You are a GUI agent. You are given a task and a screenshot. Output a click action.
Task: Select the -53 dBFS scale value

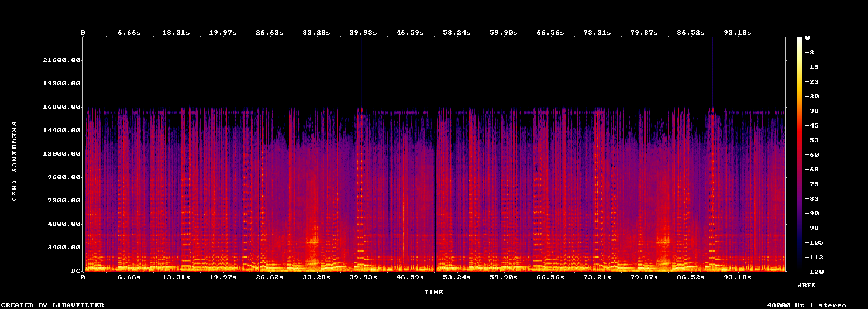(x=811, y=140)
